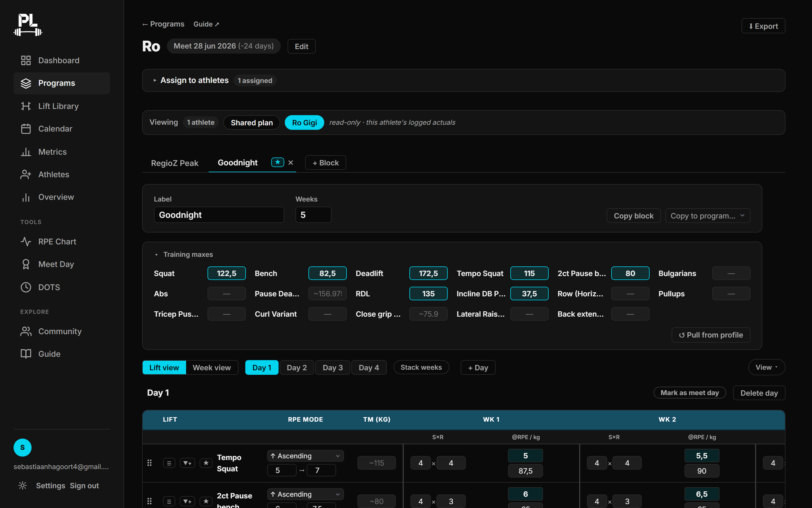The image size is (812, 508).
Task: Click the Squat training max field 122,5
Action: (x=226, y=273)
